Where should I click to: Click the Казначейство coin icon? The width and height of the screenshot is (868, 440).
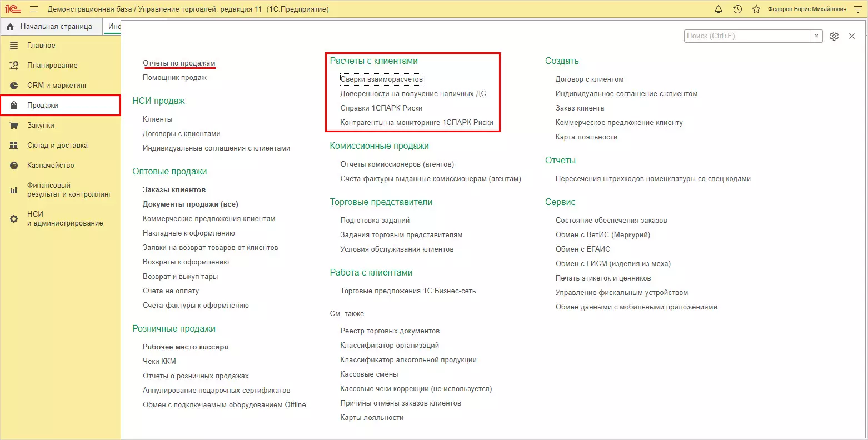pos(14,166)
